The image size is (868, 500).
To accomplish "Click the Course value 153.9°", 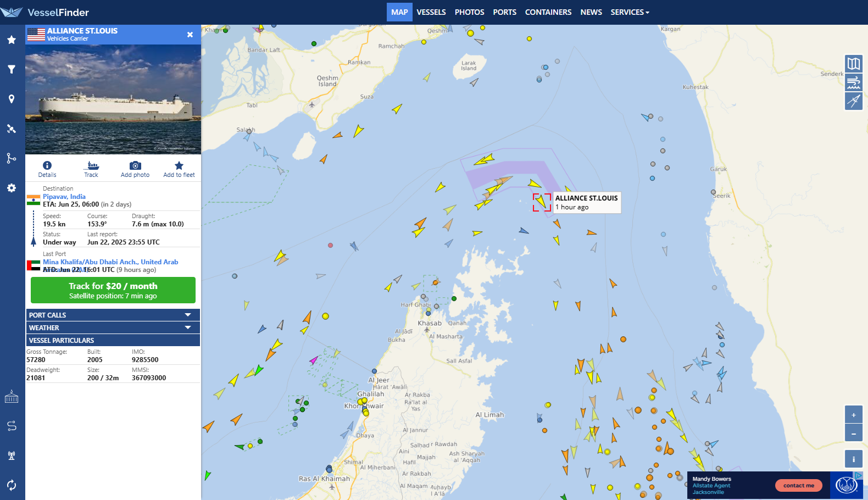I will [97, 224].
